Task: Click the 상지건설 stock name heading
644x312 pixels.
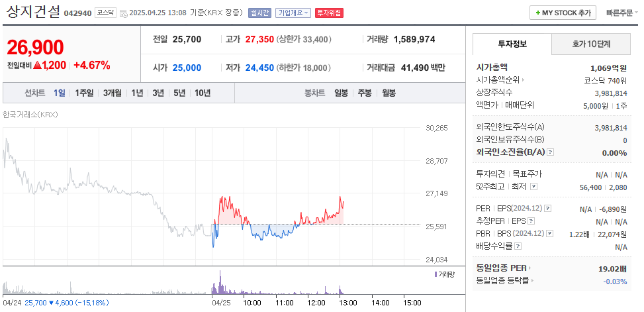Action: click(x=33, y=11)
